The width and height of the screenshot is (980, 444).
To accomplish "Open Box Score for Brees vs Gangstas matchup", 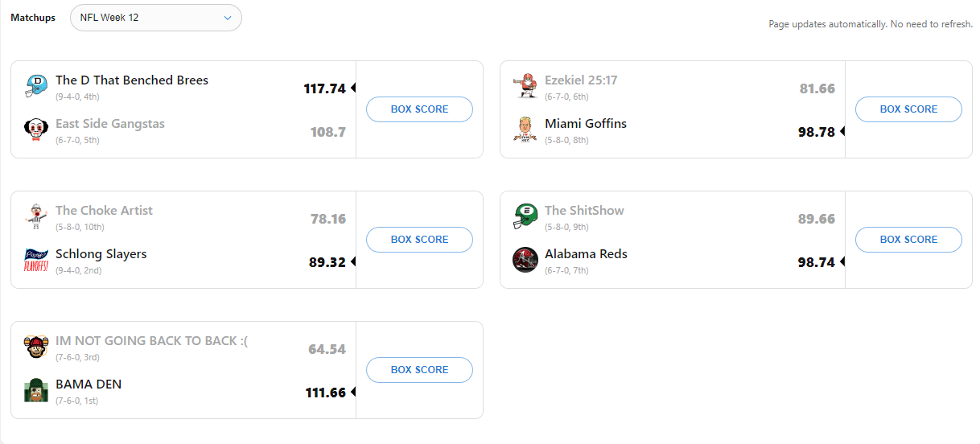I will coord(419,109).
